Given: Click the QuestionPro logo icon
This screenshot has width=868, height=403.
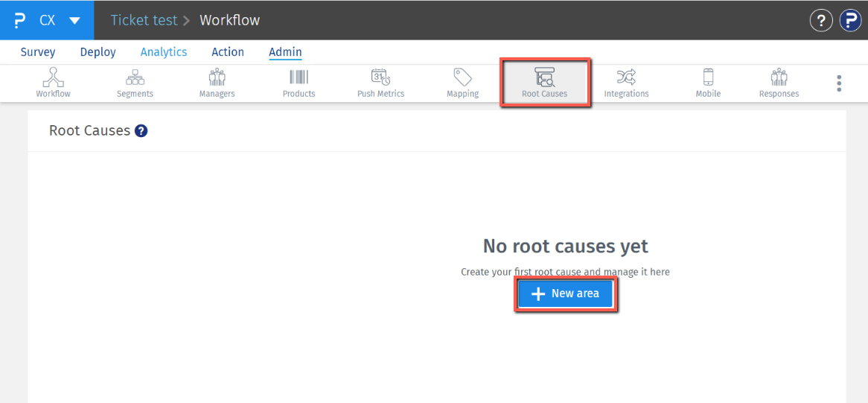Looking at the screenshot, I should (x=20, y=20).
